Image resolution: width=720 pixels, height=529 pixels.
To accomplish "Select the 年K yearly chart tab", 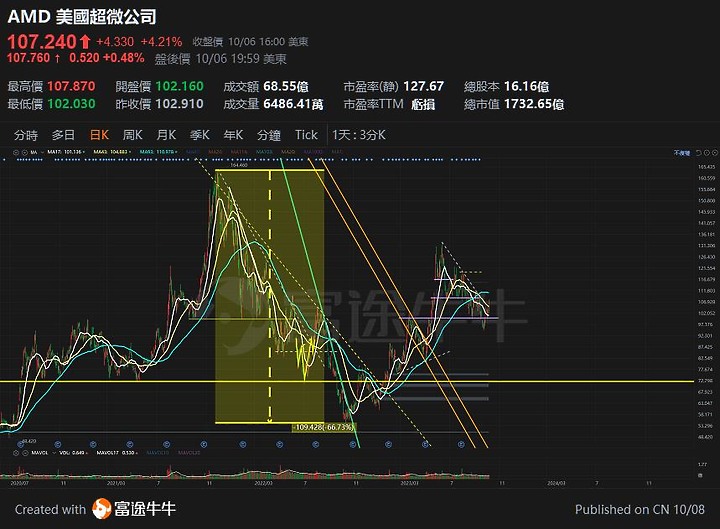I will [233, 135].
